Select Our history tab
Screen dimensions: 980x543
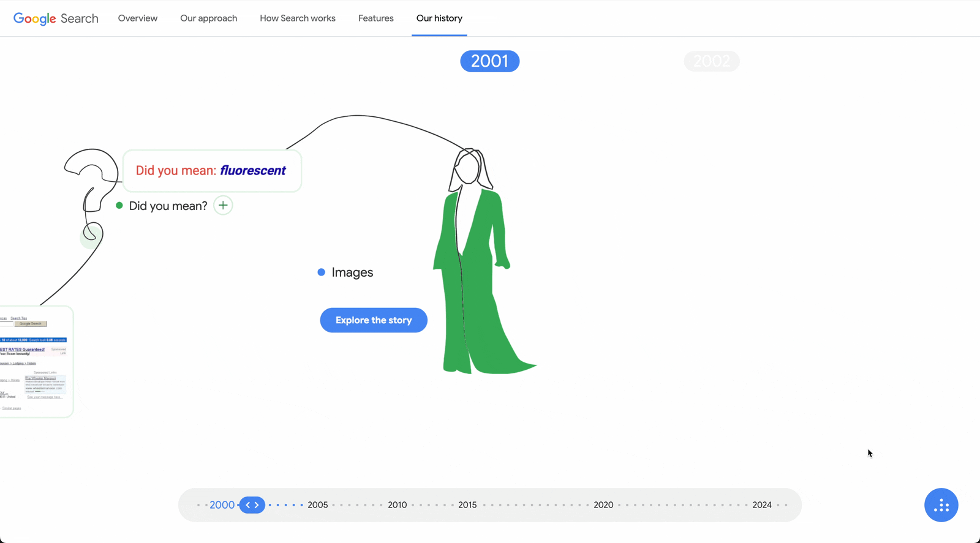point(439,18)
